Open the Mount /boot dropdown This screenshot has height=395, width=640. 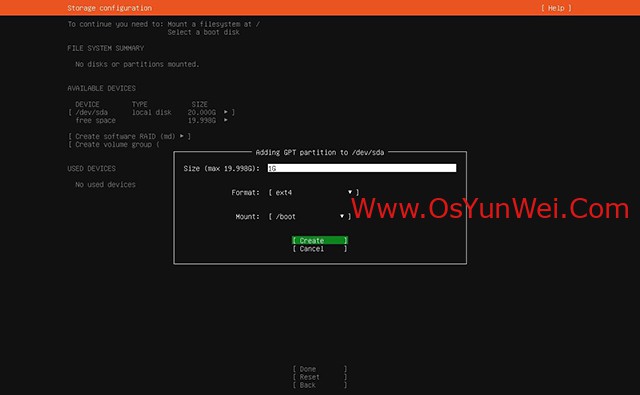coord(309,216)
